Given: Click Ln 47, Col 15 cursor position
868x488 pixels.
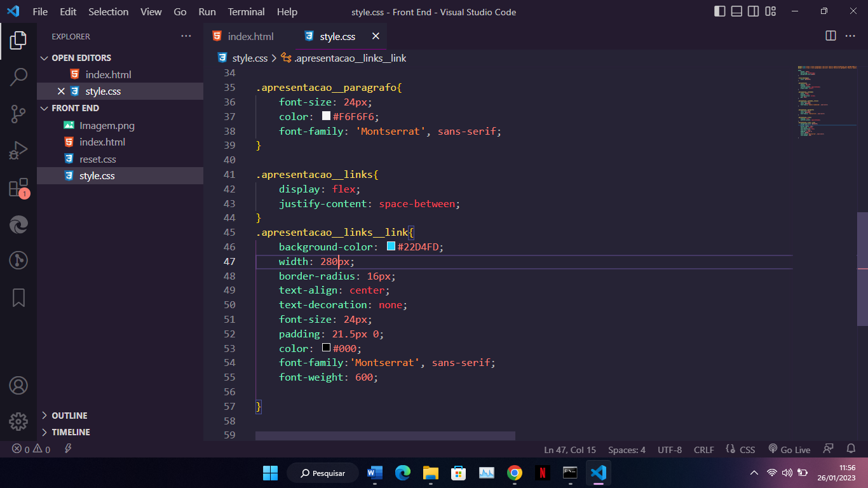Looking at the screenshot, I should click(570, 449).
